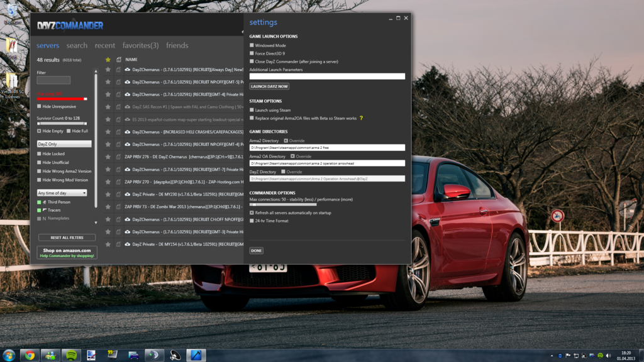
Task: Enable Launch using Steam
Action: point(252,110)
